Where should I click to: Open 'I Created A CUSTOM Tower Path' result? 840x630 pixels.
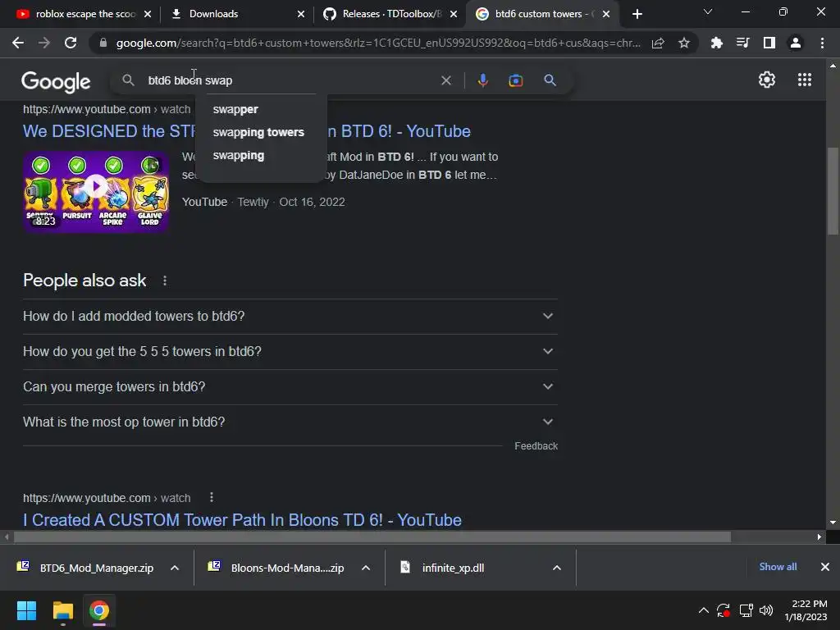coord(242,520)
